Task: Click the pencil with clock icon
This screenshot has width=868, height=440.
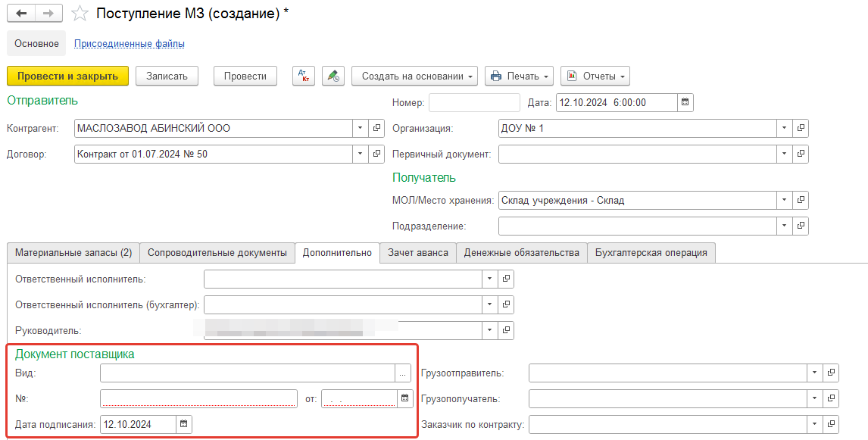Action: coord(333,76)
